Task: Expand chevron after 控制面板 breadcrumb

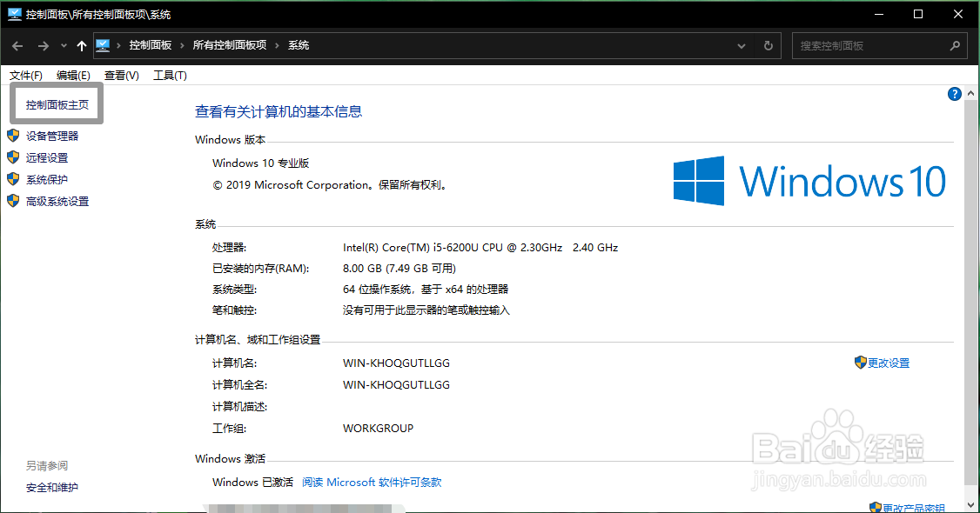Action: pyautogui.click(x=182, y=45)
